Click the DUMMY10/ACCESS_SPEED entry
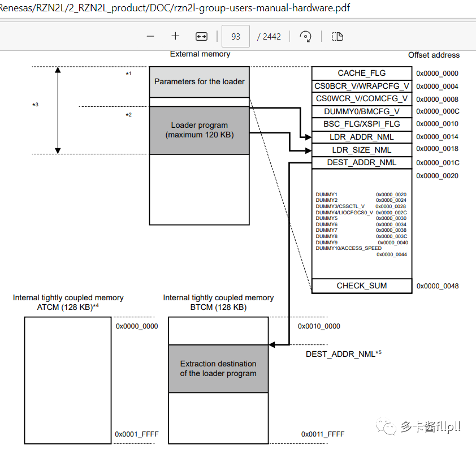Image resolution: width=476 pixels, height=449 pixels. [348, 248]
